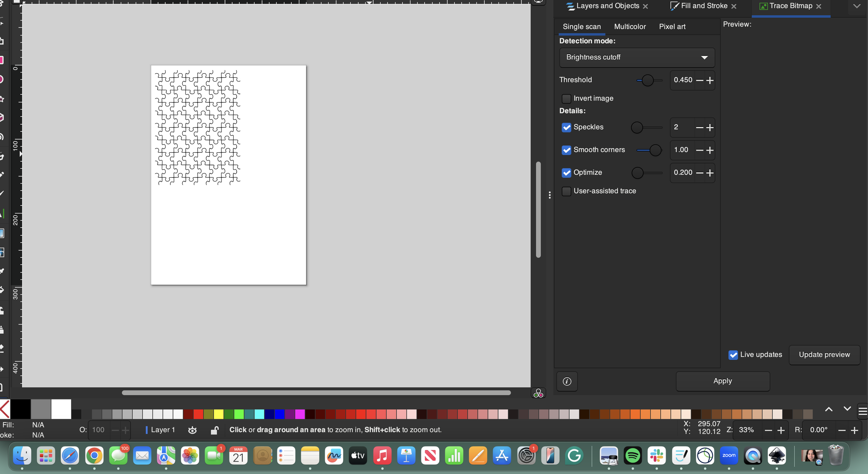Open Spotify from the dock
This screenshot has width=868, height=474.
[633, 456]
